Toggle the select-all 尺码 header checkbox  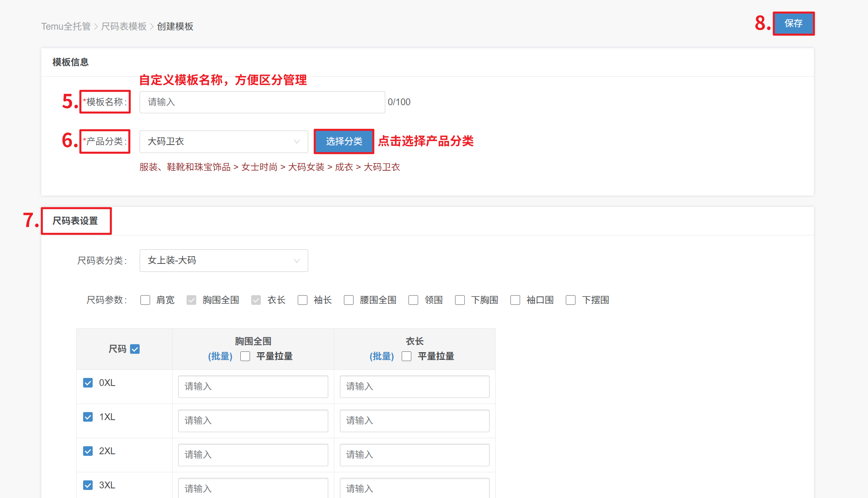135,349
